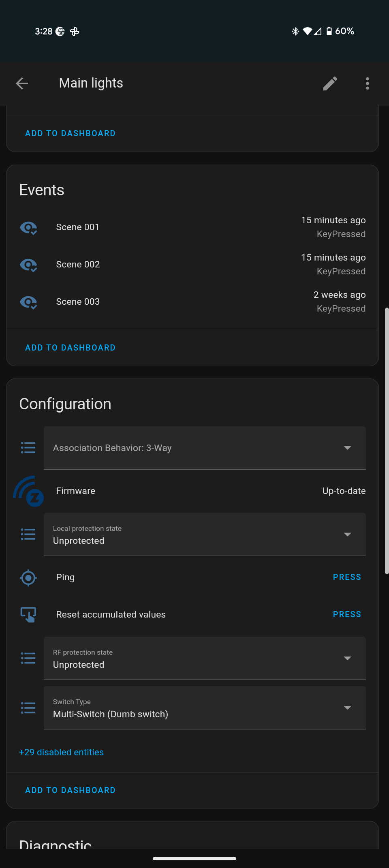Open Association Behavior: 3-Way dropdown
389x868 pixels.
(x=205, y=448)
